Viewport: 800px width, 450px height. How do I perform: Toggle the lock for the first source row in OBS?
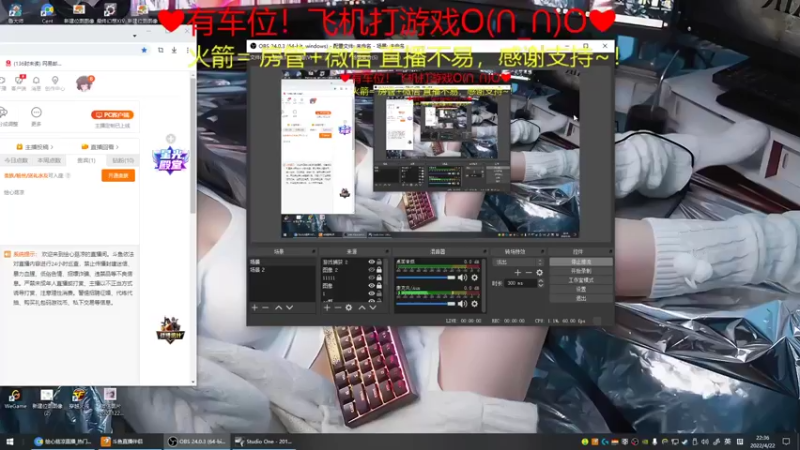379,262
